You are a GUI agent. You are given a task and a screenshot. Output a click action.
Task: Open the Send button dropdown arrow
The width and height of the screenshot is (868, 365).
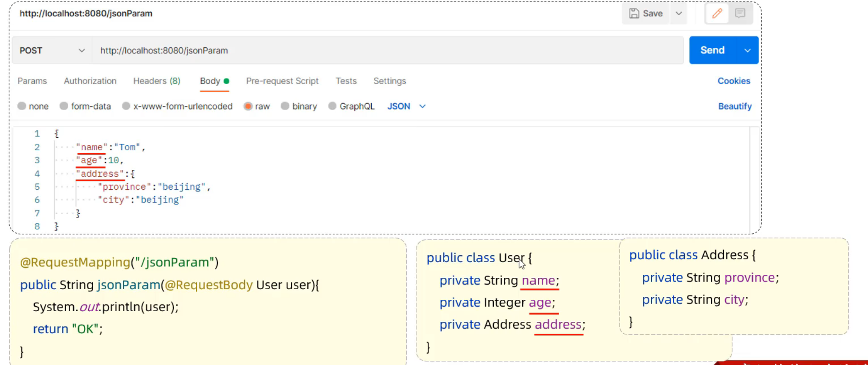pos(748,50)
